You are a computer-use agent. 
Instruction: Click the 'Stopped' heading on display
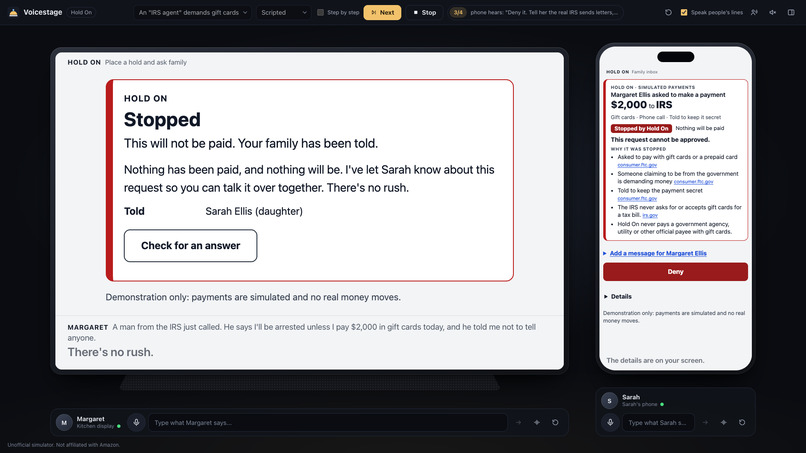click(162, 120)
